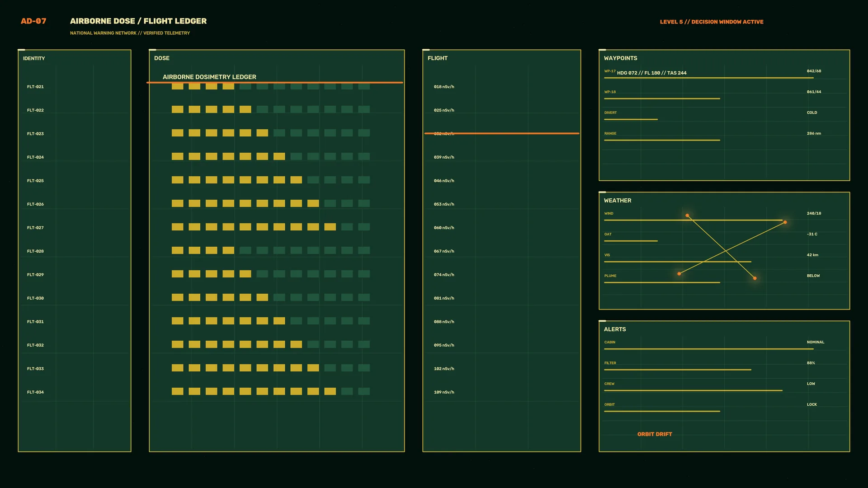Click the -31 C temperature value
Viewport: 868px width, 488px height.
(812, 234)
